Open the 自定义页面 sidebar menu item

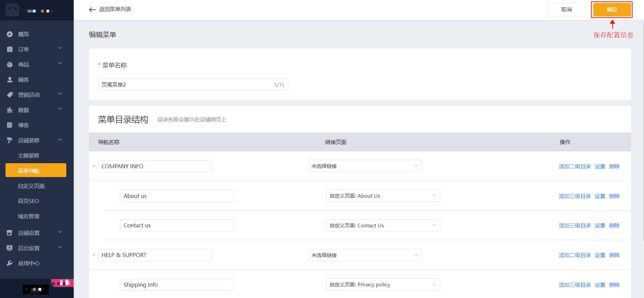31,186
